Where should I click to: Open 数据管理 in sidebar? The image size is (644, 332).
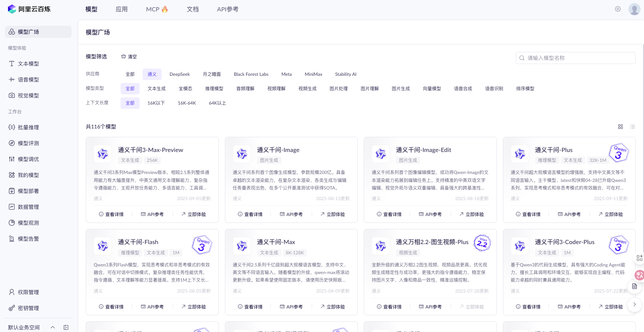(38, 207)
